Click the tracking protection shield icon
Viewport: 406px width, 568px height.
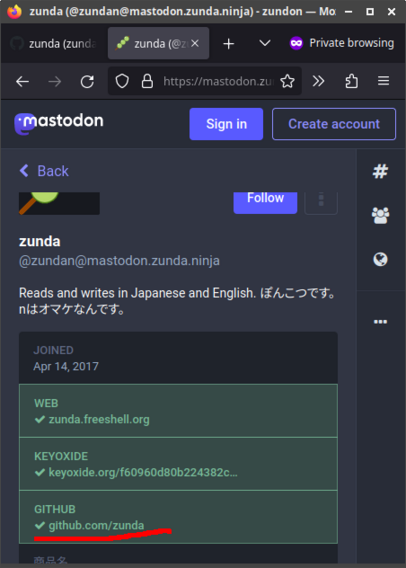(122, 81)
